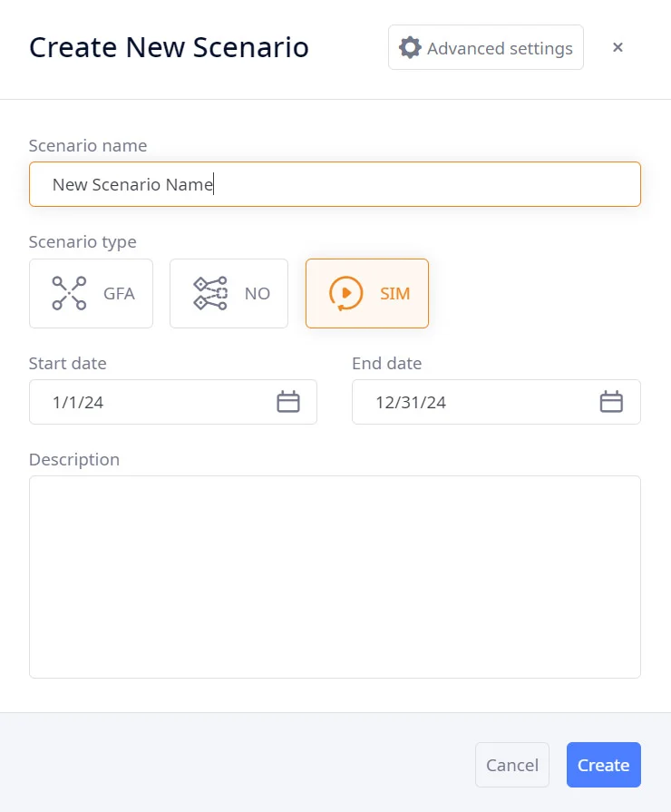Click the Start date value 1/1/24

78,402
